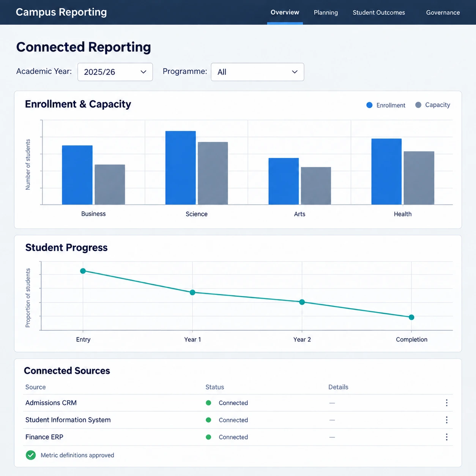Click the Source column header
This screenshot has height=476, width=476.
pos(35,387)
